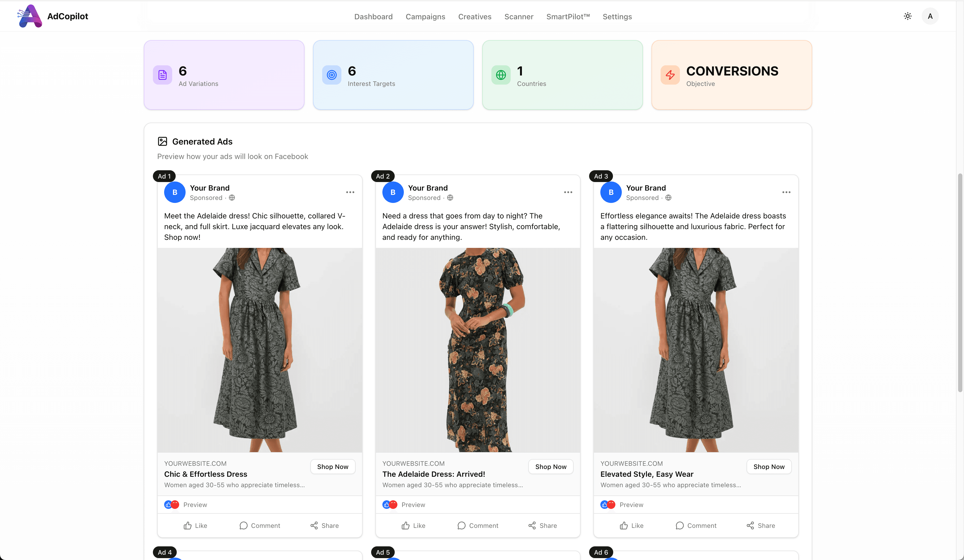Go to the Campaigns nav item
The width and height of the screenshot is (964, 560).
(x=425, y=16)
